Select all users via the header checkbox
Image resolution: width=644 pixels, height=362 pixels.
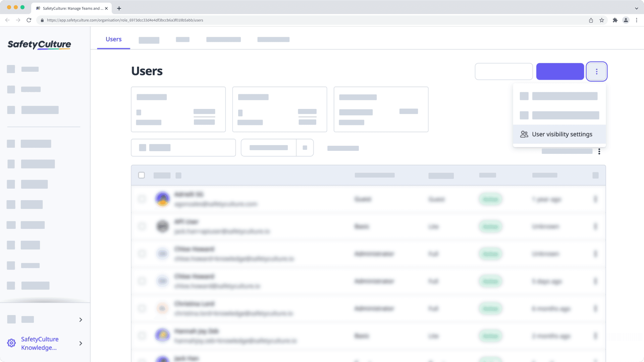[x=142, y=175]
